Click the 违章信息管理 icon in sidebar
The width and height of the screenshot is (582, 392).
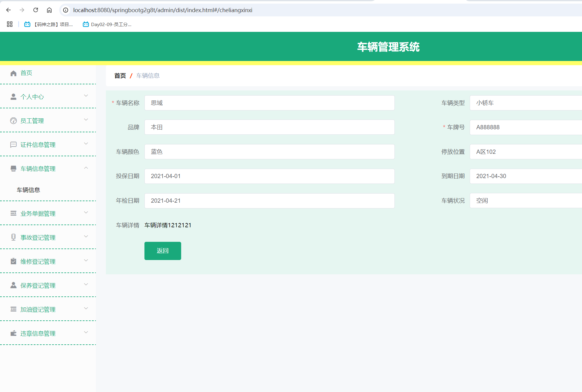tap(13, 333)
